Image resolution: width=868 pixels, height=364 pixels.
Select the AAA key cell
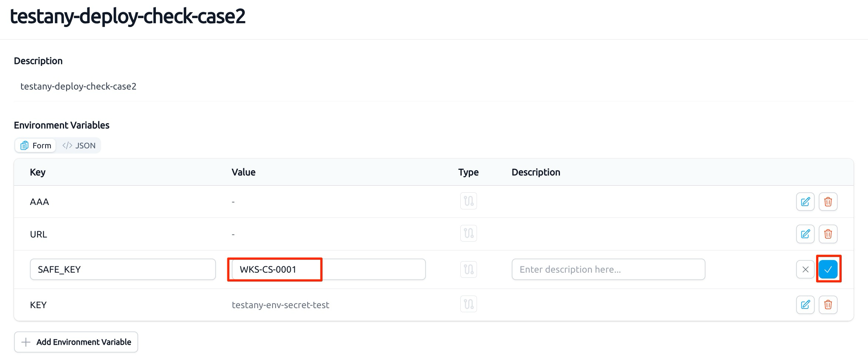tap(39, 202)
